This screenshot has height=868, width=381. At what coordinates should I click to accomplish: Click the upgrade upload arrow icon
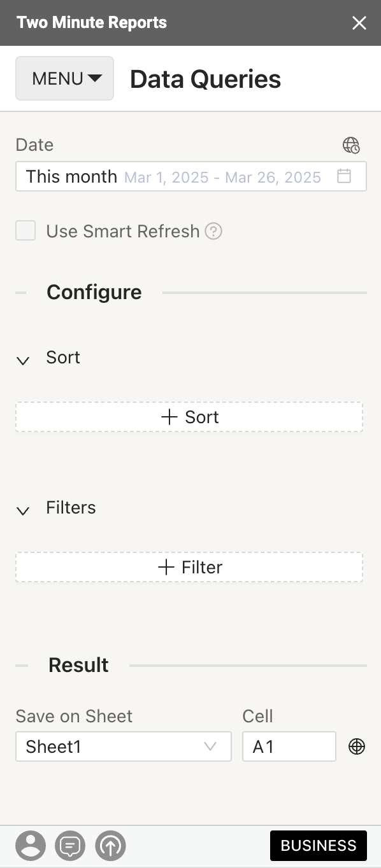point(110,846)
